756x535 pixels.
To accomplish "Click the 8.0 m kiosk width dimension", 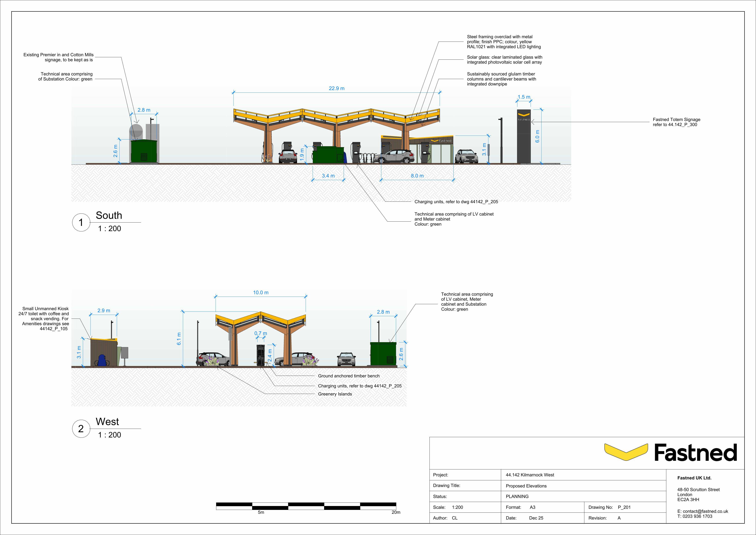I will (417, 176).
